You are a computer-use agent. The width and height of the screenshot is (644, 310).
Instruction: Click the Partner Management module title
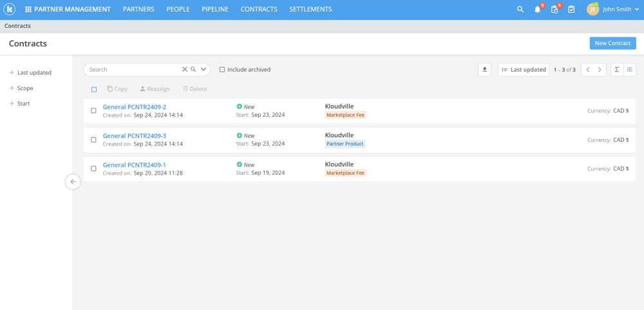click(x=72, y=9)
